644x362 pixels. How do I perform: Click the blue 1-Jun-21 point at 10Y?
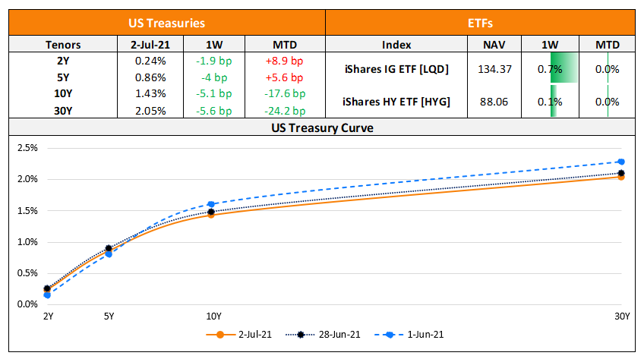(x=211, y=204)
